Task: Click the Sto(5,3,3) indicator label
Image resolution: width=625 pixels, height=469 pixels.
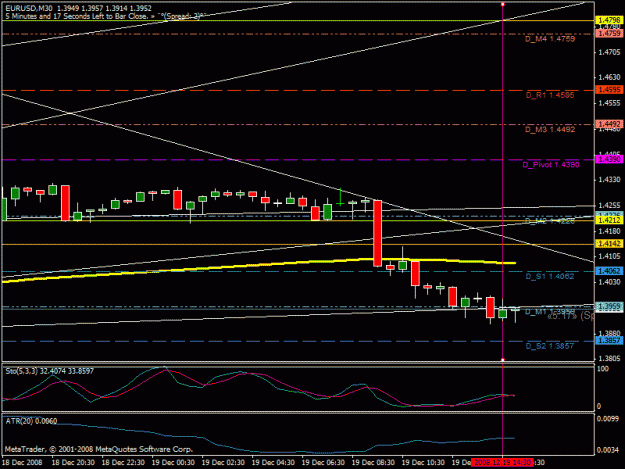Action: 49,371
